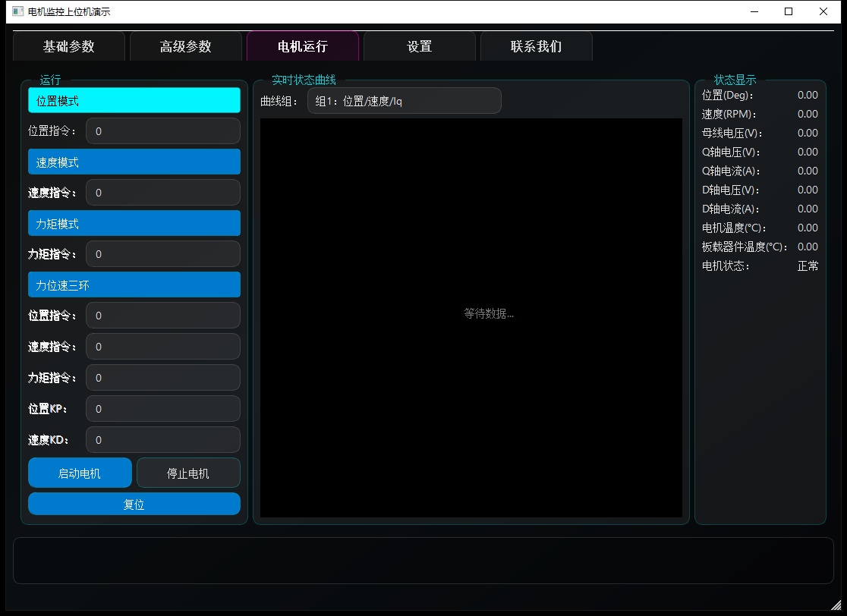This screenshot has height=616, width=847.
Task: Switch to the 基础参数 tab
Action: pos(68,46)
